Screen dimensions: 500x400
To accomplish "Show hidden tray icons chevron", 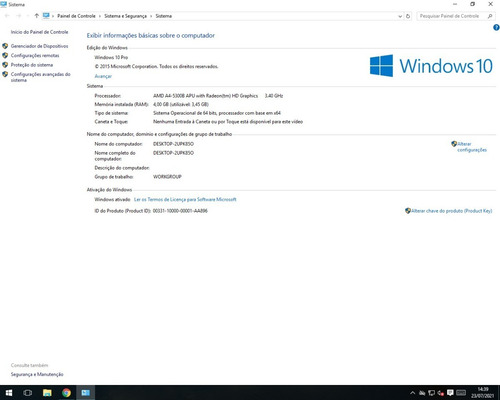I will pyautogui.click(x=412, y=393).
